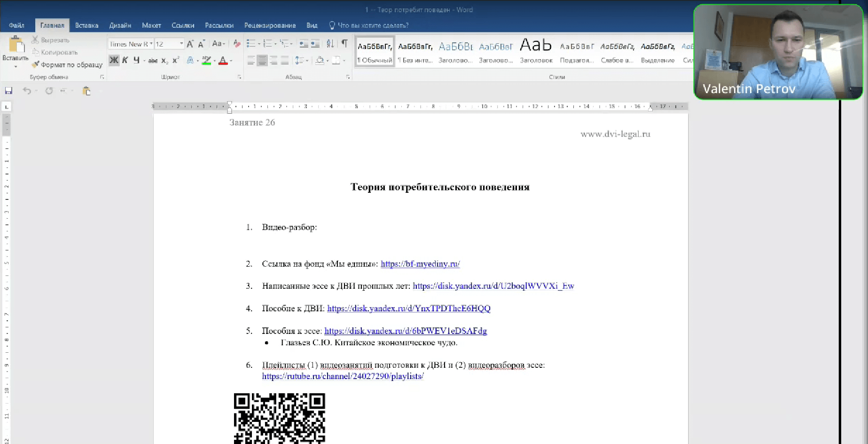Click the shading paint bucket icon

tap(320, 60)
